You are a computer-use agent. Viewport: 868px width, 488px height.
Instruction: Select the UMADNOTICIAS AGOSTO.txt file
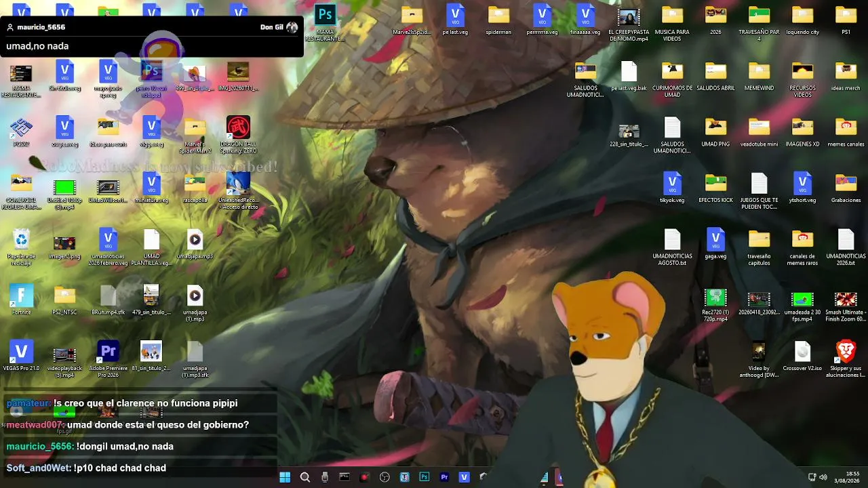point(672,246)
